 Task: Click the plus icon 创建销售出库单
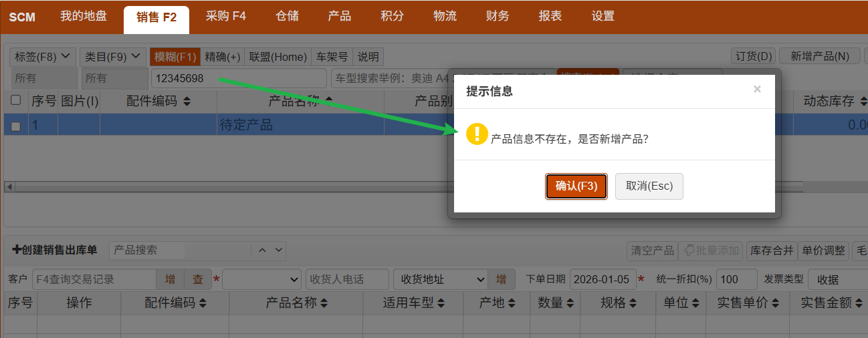click(17, 250)
